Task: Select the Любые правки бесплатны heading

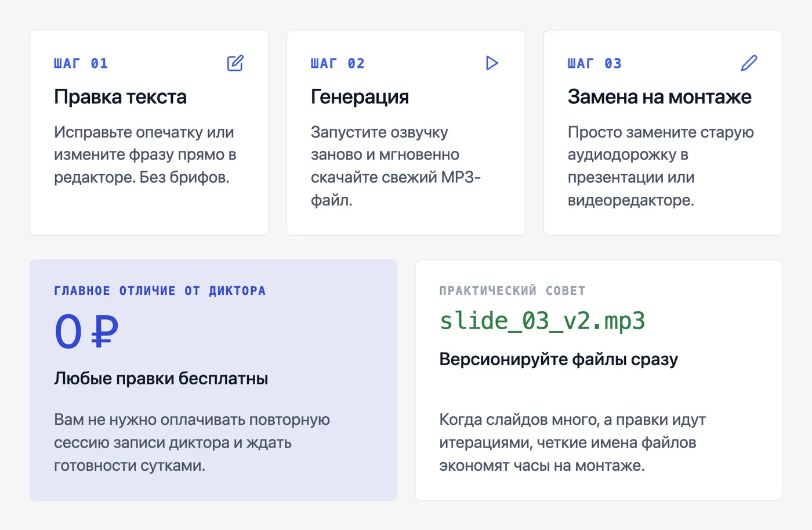Action: 161,378
